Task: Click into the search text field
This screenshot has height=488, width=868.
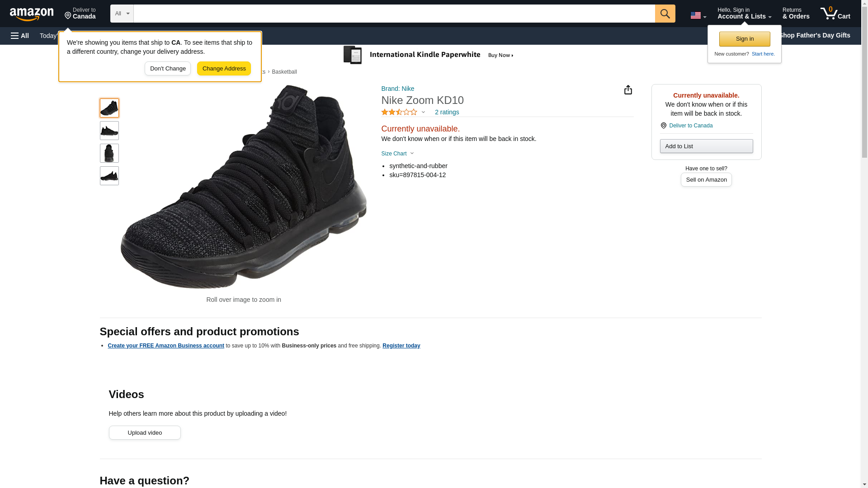Action: (394, 14)
